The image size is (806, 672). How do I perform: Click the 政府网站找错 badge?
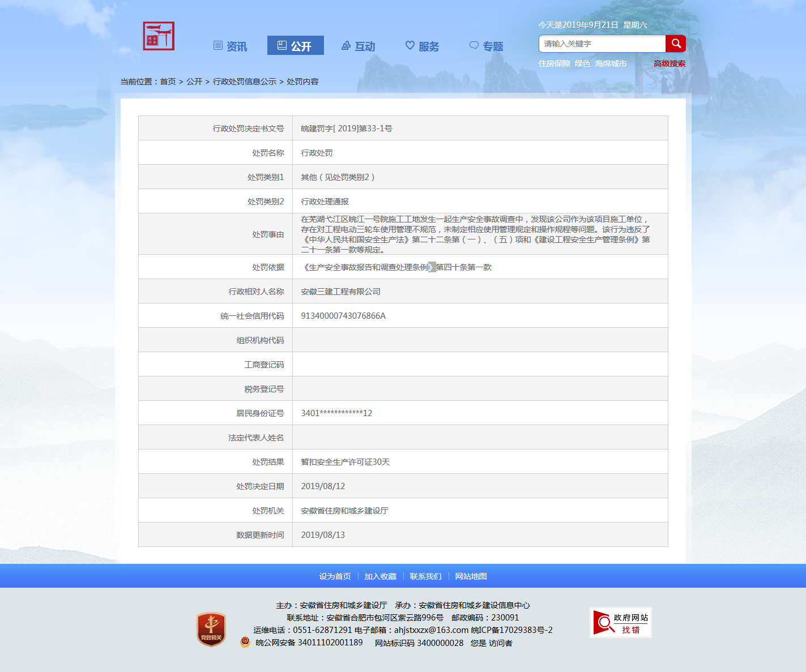[621, 623]
